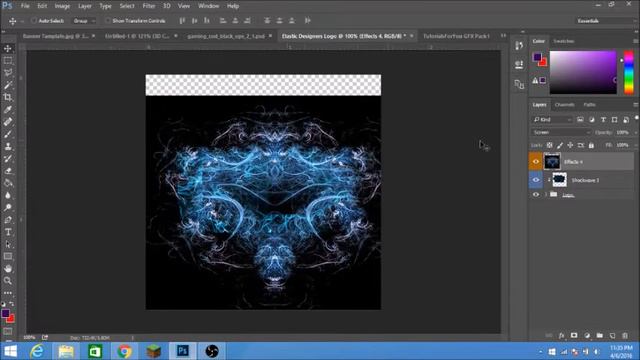This screenshot has width=640, height=360.
Task: Create new adjustment layer icon
Action: point(587,336)
